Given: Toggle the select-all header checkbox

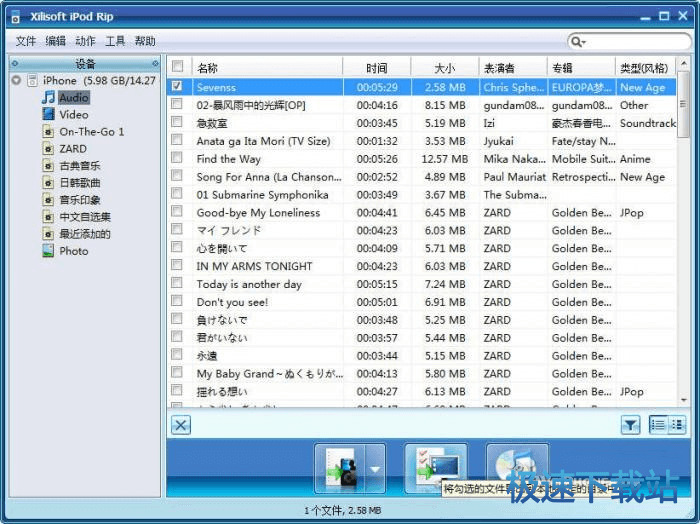Looking at the screenshot, I should click(x=178, y=67).
